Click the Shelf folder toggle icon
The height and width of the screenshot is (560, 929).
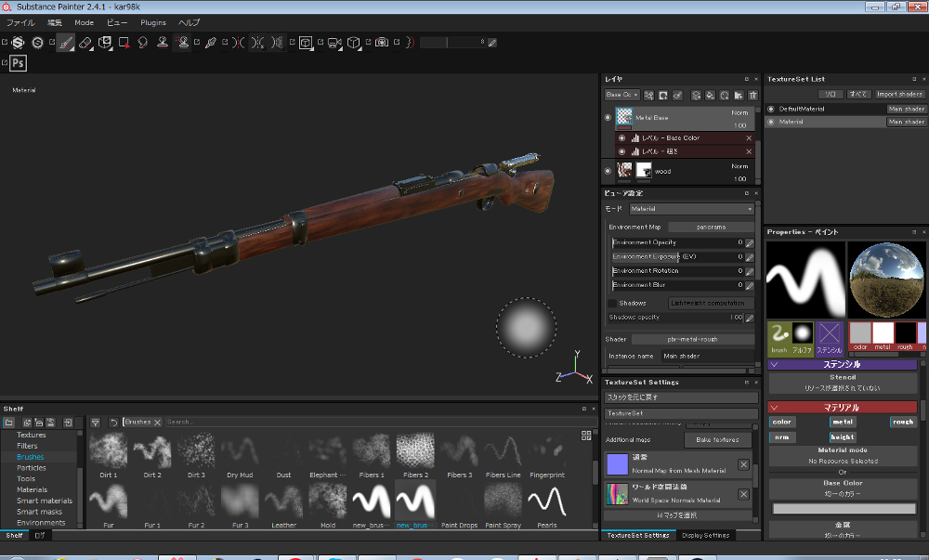tap(9, 423)
